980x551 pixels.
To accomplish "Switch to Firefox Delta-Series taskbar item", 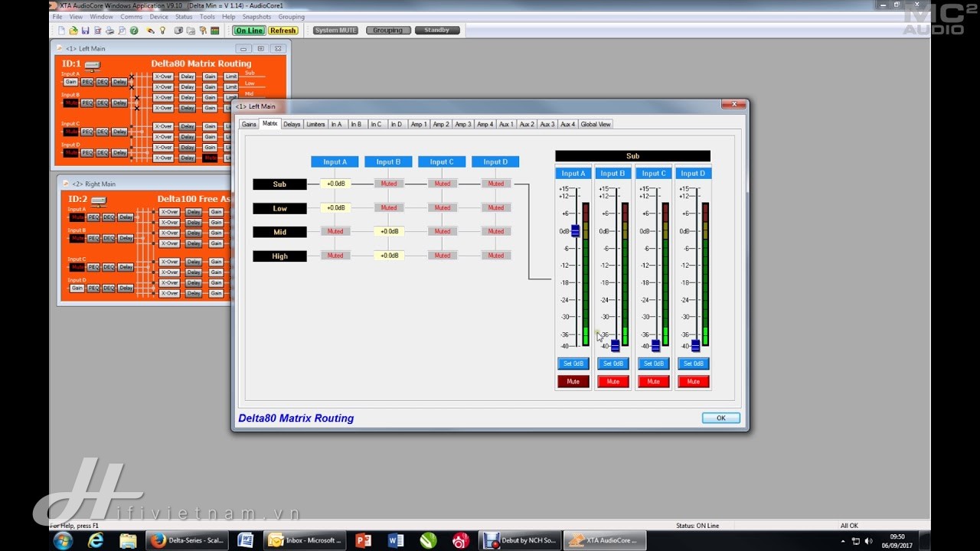I will (x=188, y=540).
